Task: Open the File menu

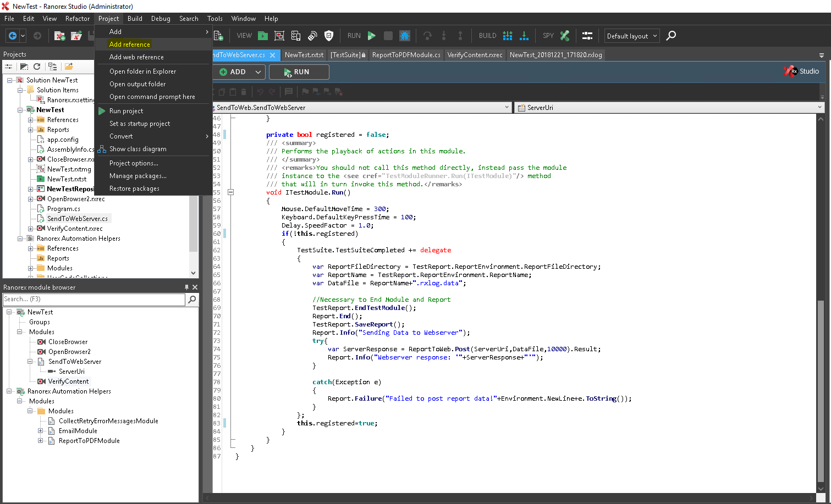Action: [9, 18]
